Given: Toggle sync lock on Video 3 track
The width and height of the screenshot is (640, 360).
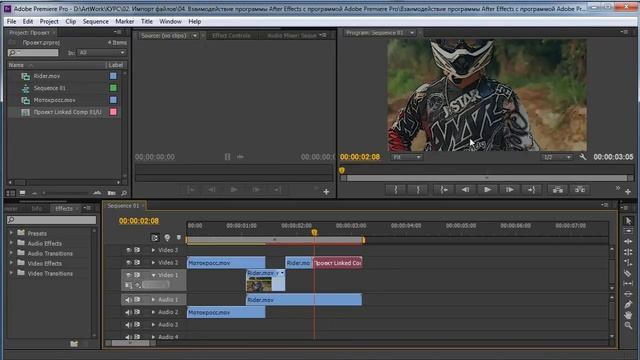Looking at the screenshot, I should coord(137,250).
